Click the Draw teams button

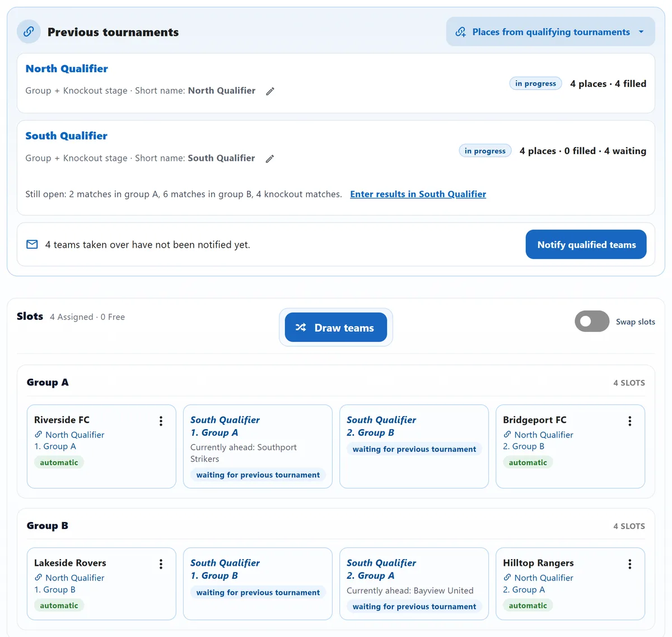[336, 327]
